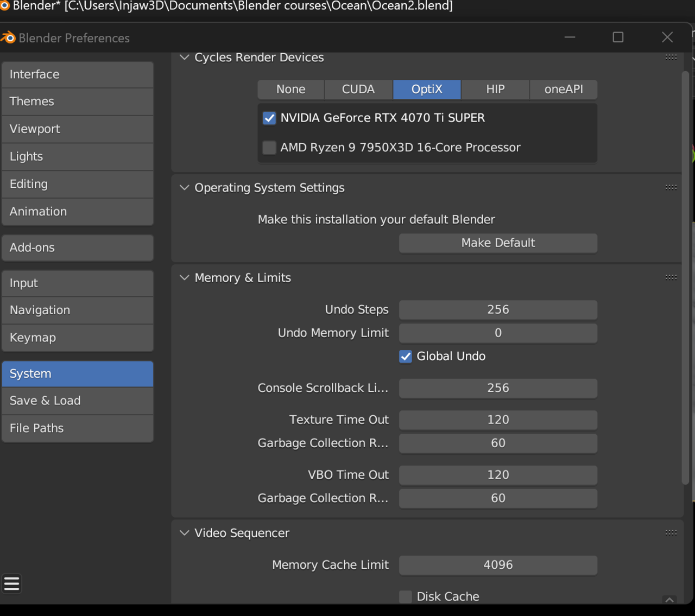Click the scroll-up arrow at bottom right

pyautogui.click(x=669, y=600)
